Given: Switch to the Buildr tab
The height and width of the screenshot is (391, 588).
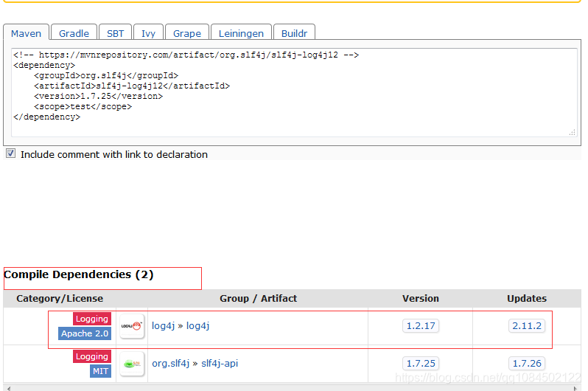Looking at the screenshot, I should pyautogui.click(x=295, y=33).
